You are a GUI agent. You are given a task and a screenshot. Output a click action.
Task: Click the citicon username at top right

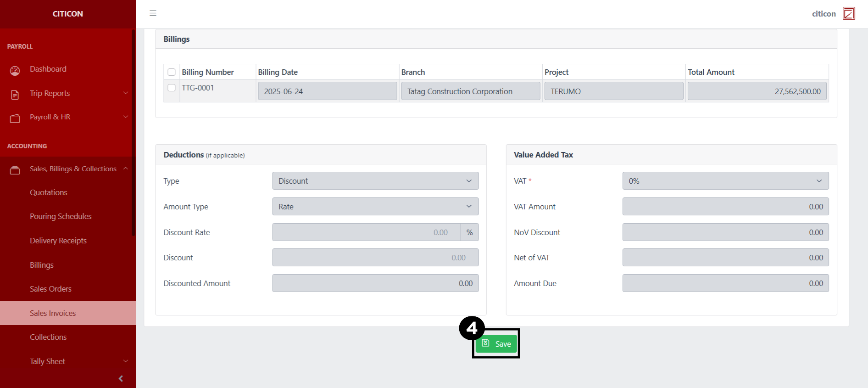pyautogui.click(x=824, y=14)
